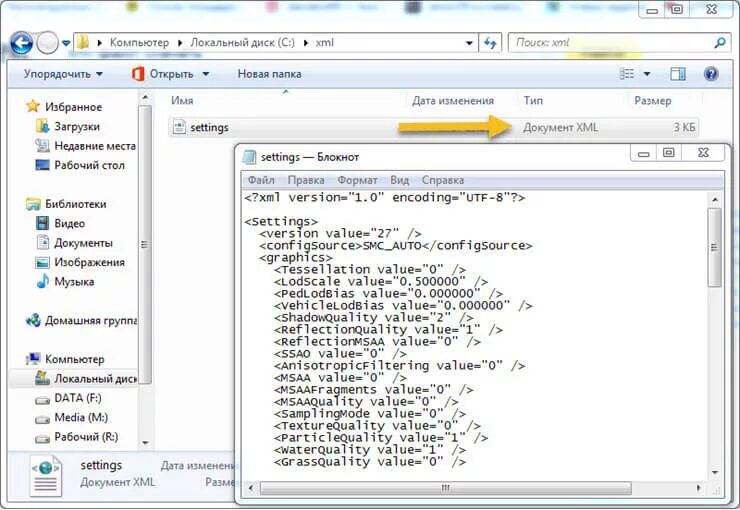Click the Explorer forward navigation button
This screenshot has width=740, height=510.
47,43
